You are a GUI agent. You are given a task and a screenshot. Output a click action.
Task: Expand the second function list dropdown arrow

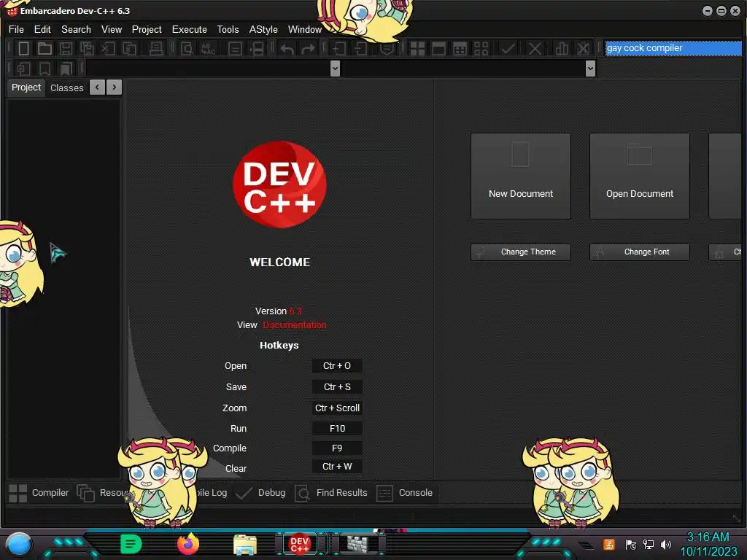click(590, 69)
